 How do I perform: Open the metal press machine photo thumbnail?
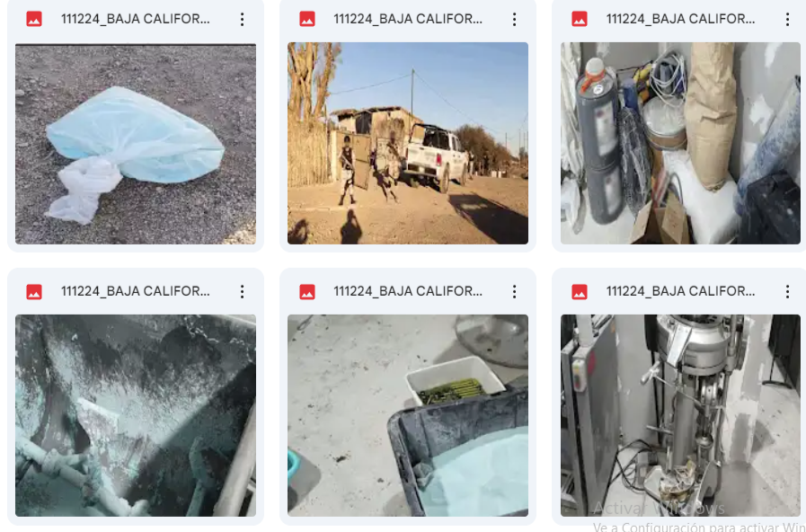click(680, 415)
